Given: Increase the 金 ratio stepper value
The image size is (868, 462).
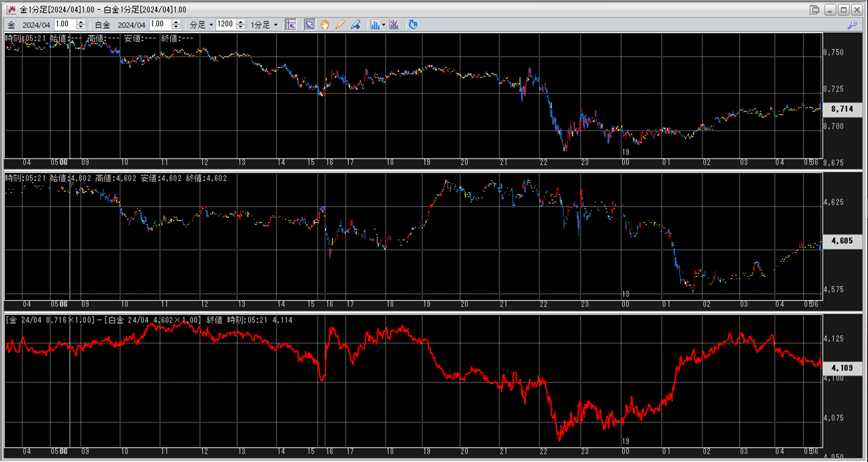Looking at the screenshot, I should point(81,22).
